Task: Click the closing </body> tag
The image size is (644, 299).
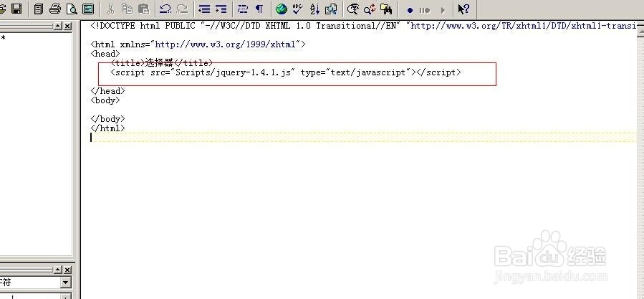Action: pyautogui.click(x=107, y=119)
